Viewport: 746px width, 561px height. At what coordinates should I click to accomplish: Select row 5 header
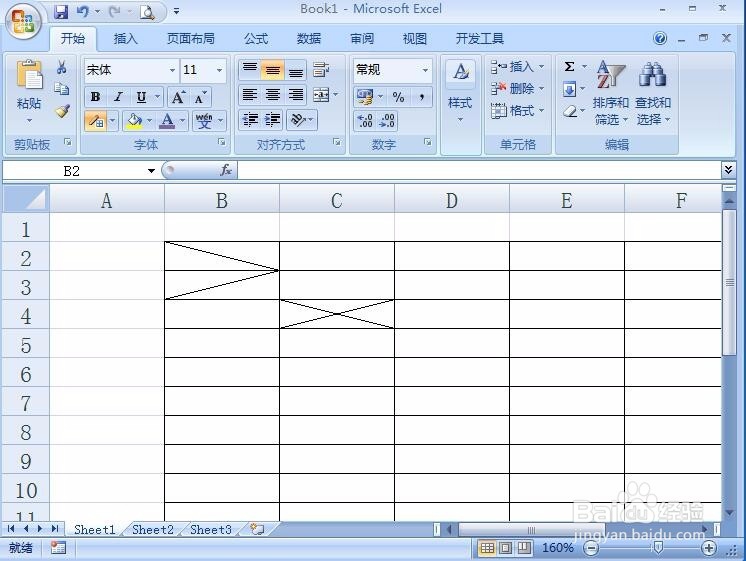[x=26, y=345]
